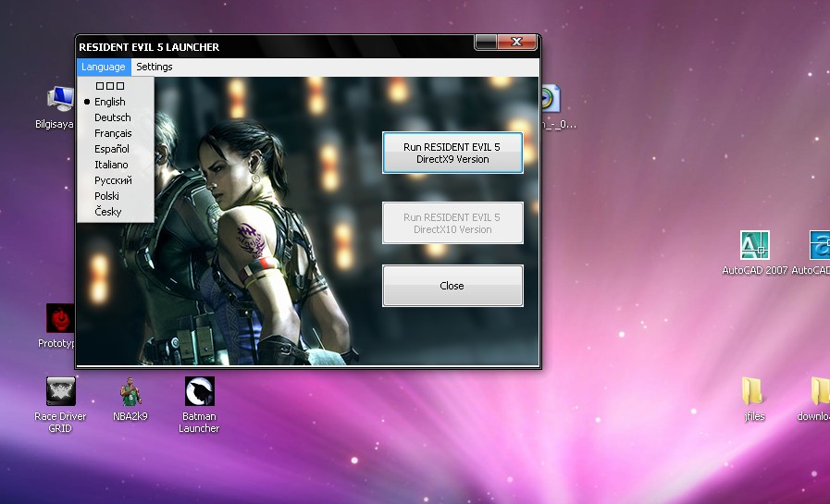Viewport: 830px width, 504px height.
Task: Open the Settings menu
Action: pos(154,67)
